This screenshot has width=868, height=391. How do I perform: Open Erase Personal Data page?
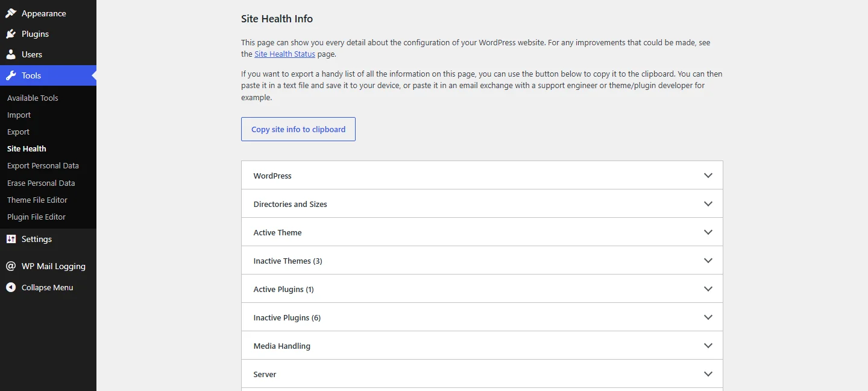click(41, 183)
